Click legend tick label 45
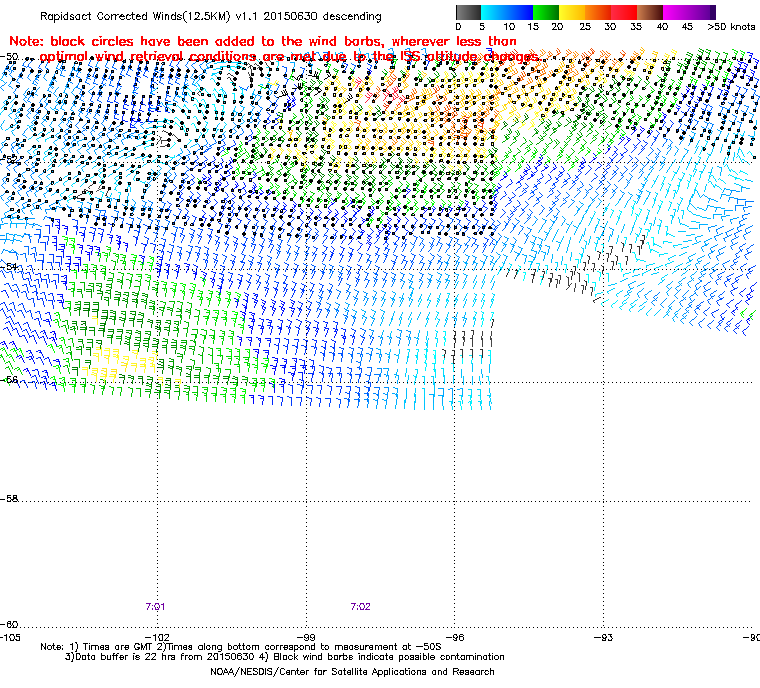 pos(688,27)
